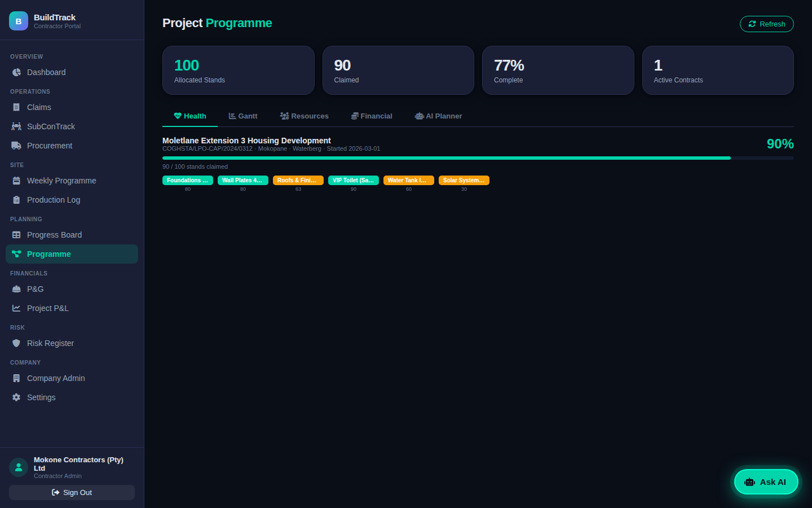Click the Production Log clipboard icon
The image size is (812, 508).
click(16, 200)
